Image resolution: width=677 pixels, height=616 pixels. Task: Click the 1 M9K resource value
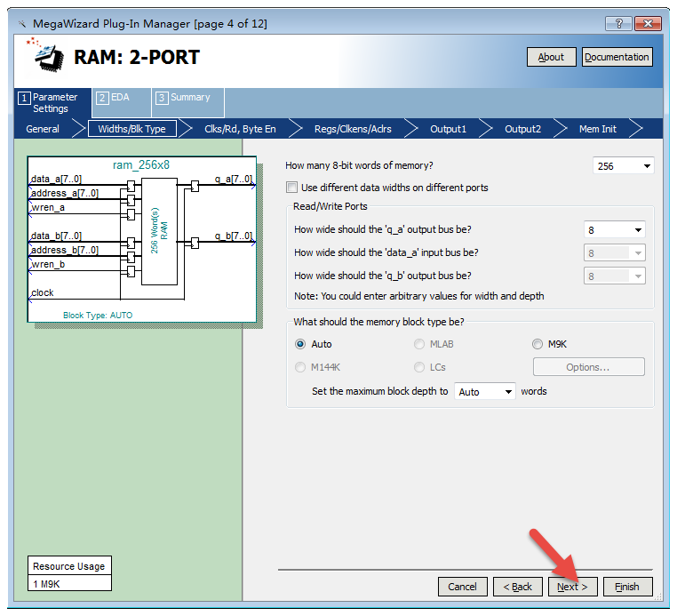pyautogui.click(x=46, y=584)
